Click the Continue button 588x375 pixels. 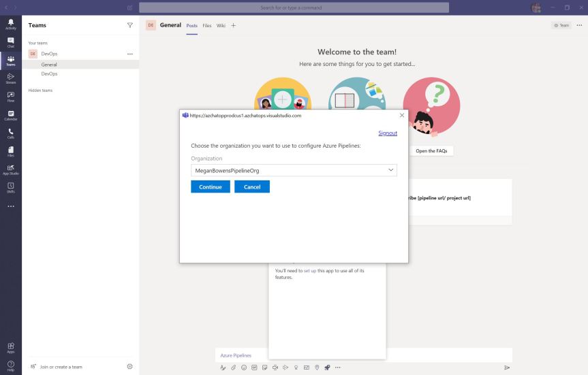coord(210,186)
